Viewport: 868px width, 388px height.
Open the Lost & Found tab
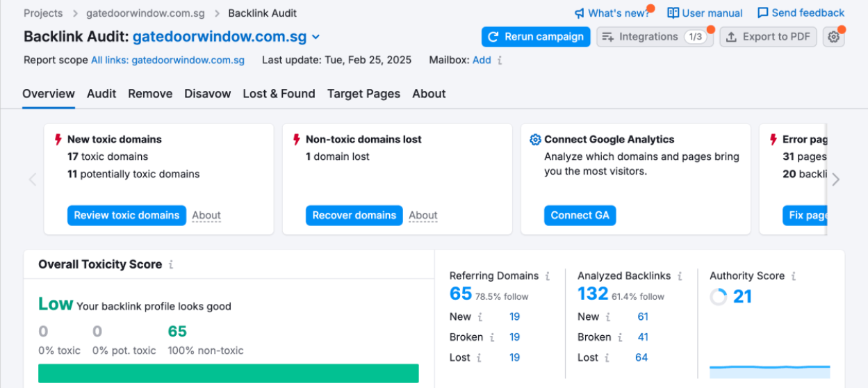(x=279, y=94)
